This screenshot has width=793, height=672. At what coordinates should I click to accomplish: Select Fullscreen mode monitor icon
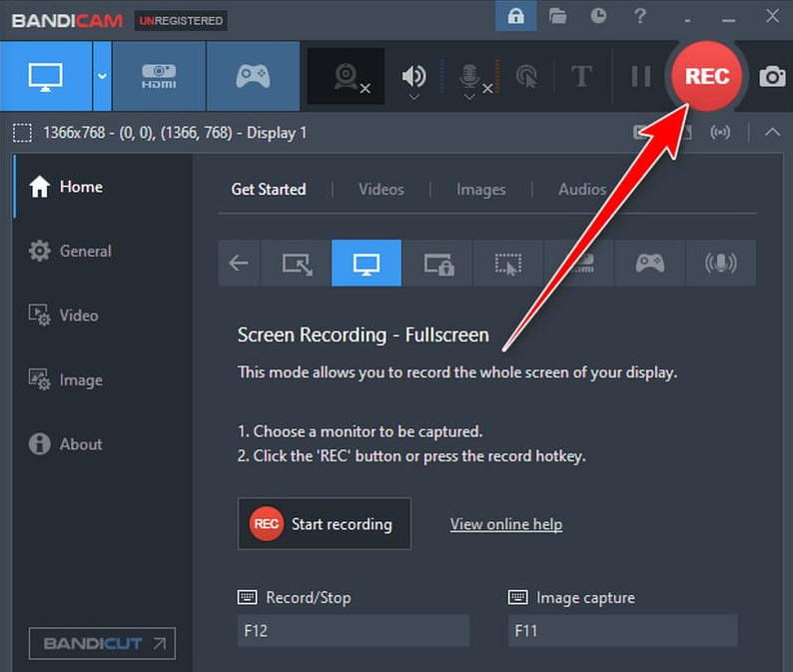367,263
